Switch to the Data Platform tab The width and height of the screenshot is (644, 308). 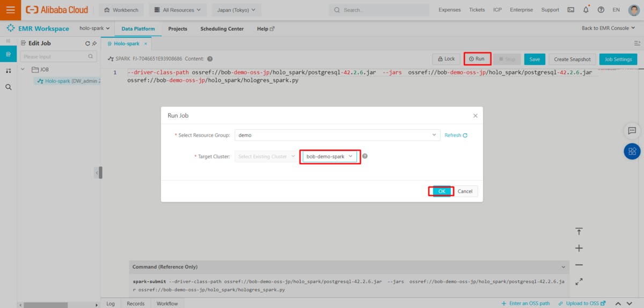point(138,29)
